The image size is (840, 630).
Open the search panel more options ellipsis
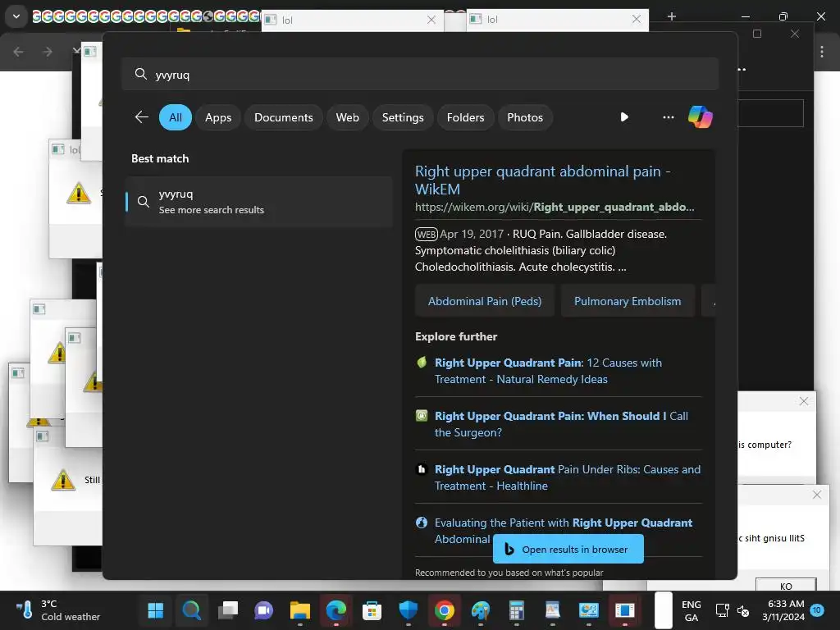coord(668,117)
